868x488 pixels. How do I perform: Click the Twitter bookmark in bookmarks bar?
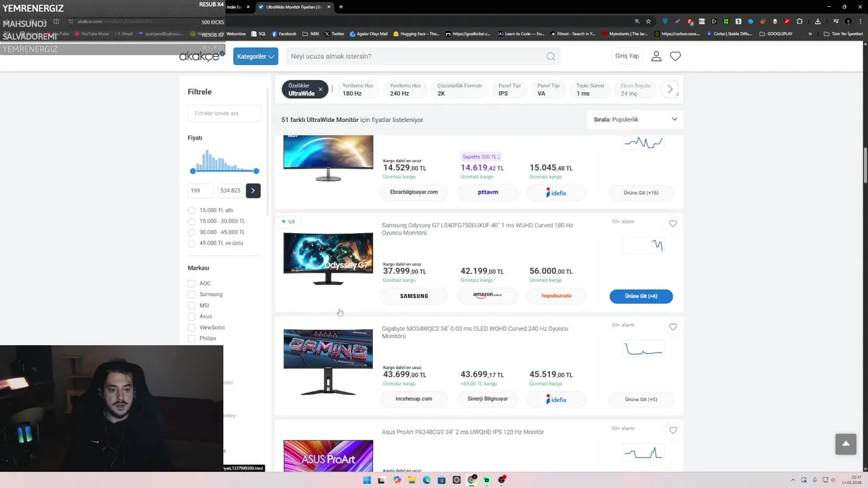[334, 34]
